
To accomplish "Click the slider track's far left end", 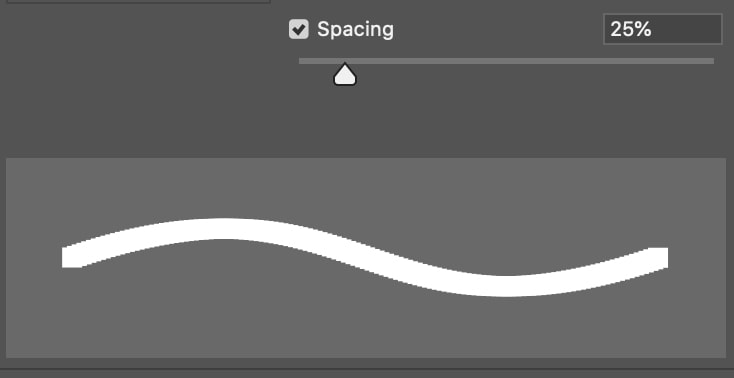I will 302,61.
